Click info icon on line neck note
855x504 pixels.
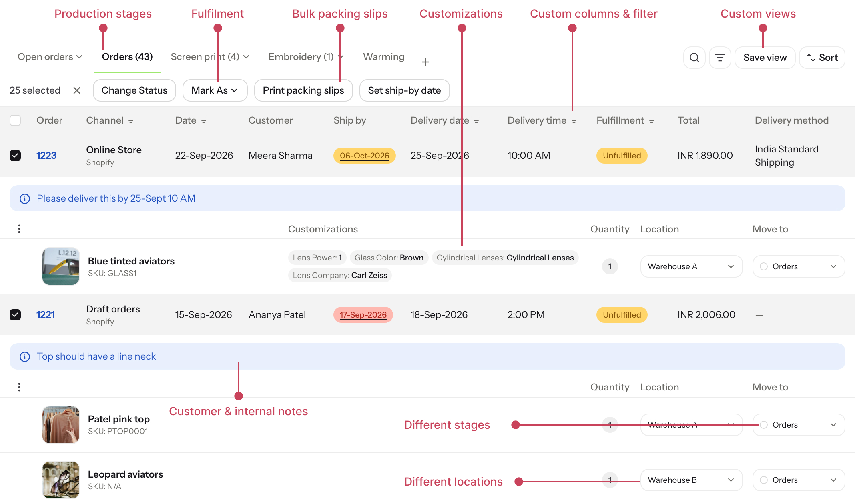tap(25, 357)
